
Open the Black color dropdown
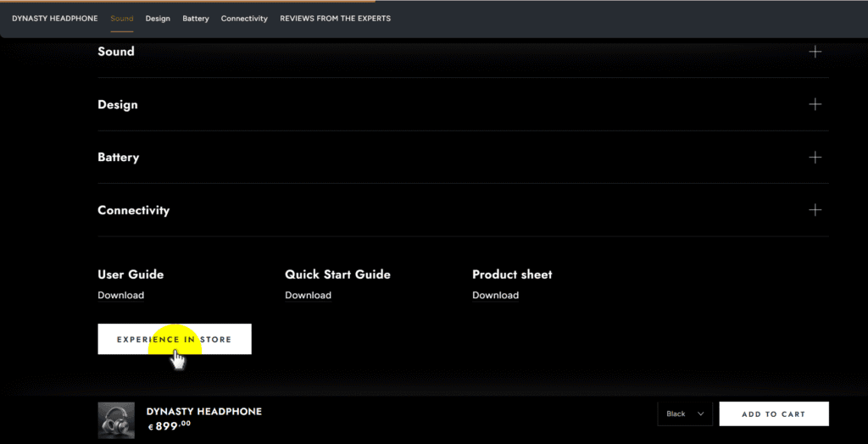[684, 414]
